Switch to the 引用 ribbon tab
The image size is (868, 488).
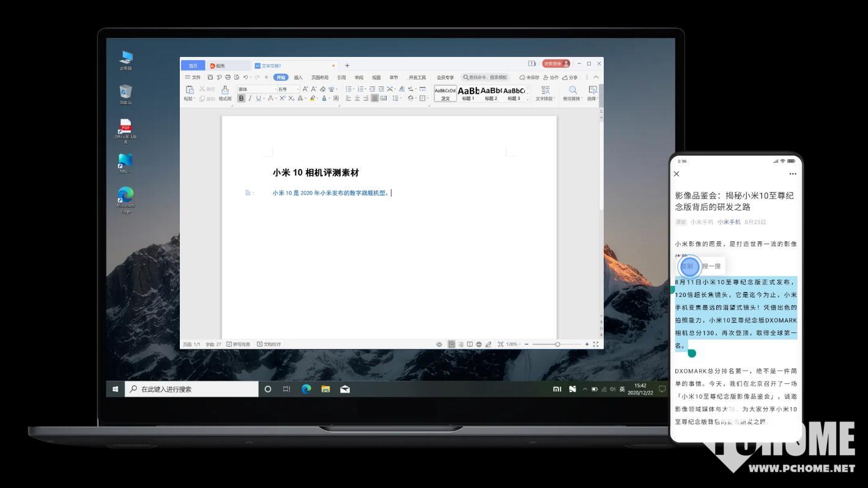(x=341, y=77)
